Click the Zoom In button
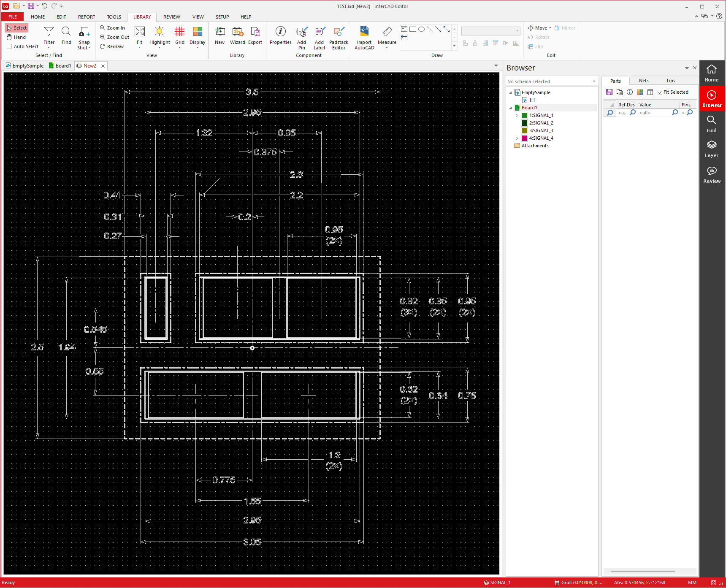The height and width of the screenshot is (588, 726). point(112,28)
